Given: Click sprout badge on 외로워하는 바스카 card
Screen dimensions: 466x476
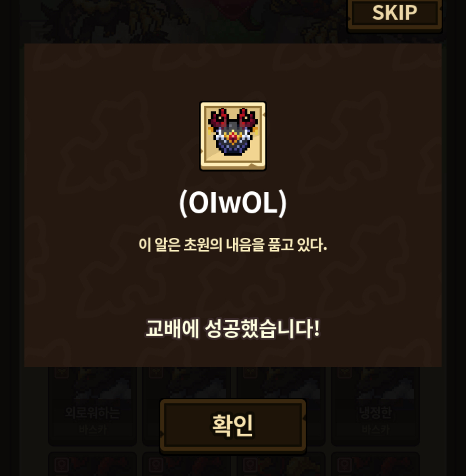Looking at the screenshot, I should 62,372.
